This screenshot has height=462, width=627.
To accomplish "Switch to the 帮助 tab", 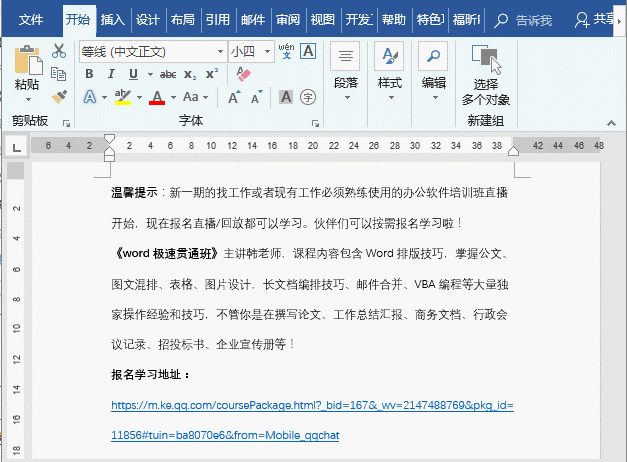I will 393,20.
